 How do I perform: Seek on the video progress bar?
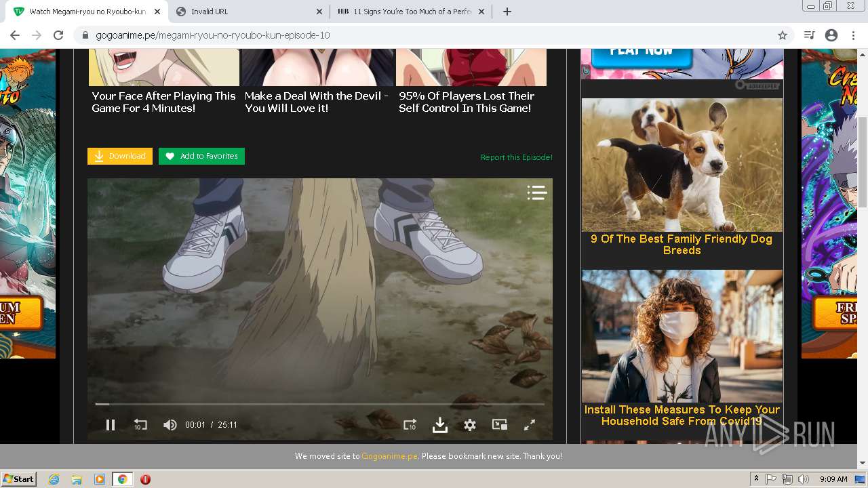[319, 404]
